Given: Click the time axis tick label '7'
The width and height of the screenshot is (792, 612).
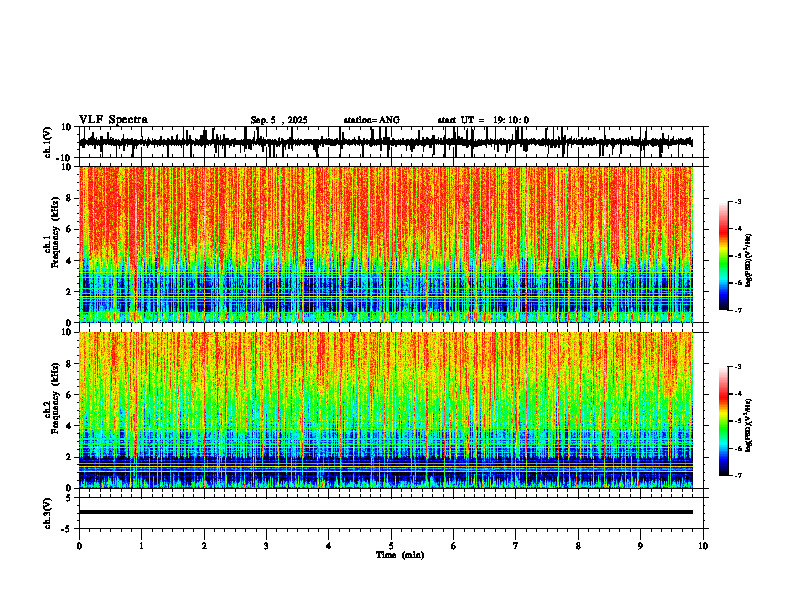Looking at the screenshot, I should coord(516,546).
